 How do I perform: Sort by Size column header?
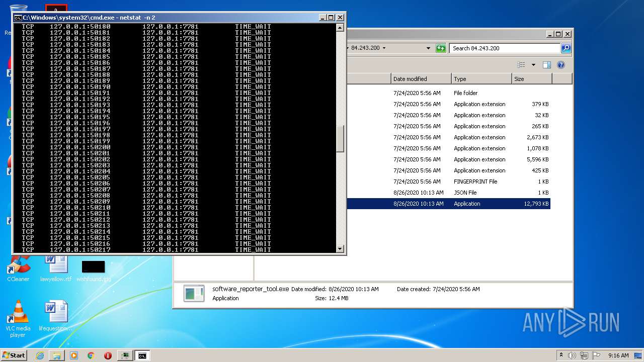[x=532, y=79]
